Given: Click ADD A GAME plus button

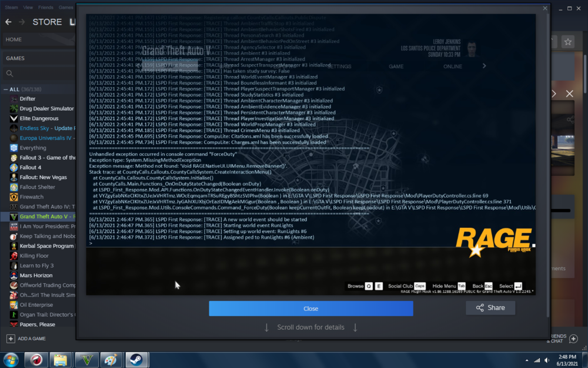Looking at the screenshot, I should pyautogui.click(x=11, y=339).
